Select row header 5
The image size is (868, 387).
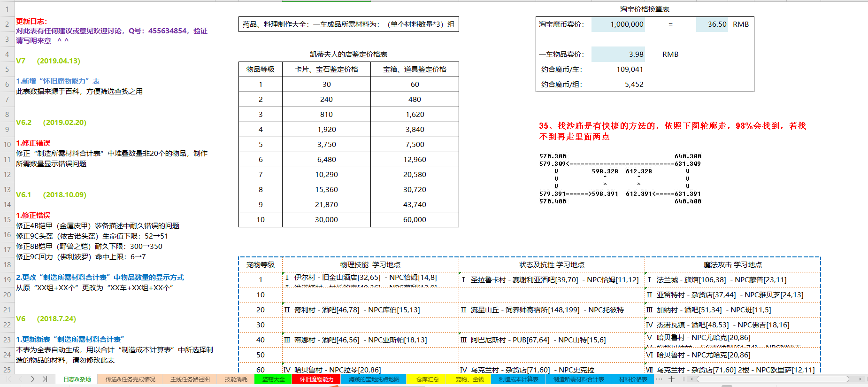tap(7, 69)
